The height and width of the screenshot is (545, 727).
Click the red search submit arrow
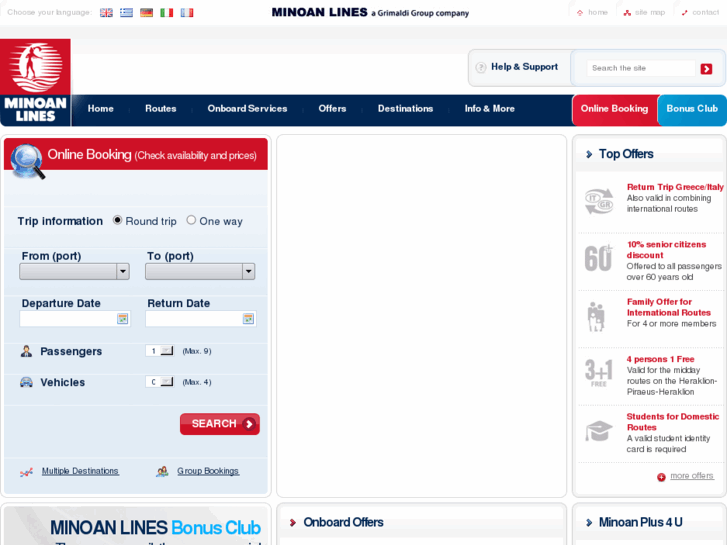(x=706, y=69)
